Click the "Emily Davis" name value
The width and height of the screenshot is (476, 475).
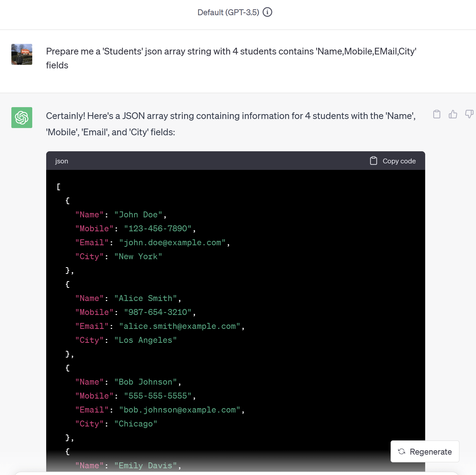coord(146,466)
